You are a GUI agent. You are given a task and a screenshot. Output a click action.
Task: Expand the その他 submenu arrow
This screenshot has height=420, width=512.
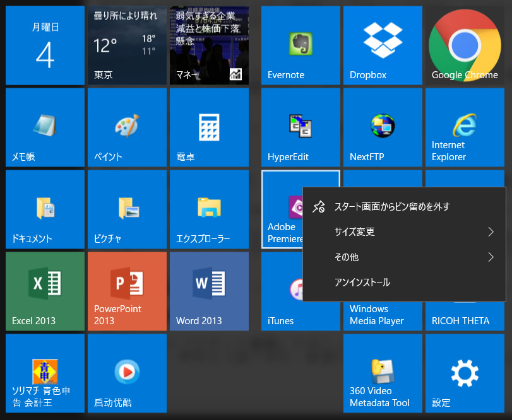(491, 257)
